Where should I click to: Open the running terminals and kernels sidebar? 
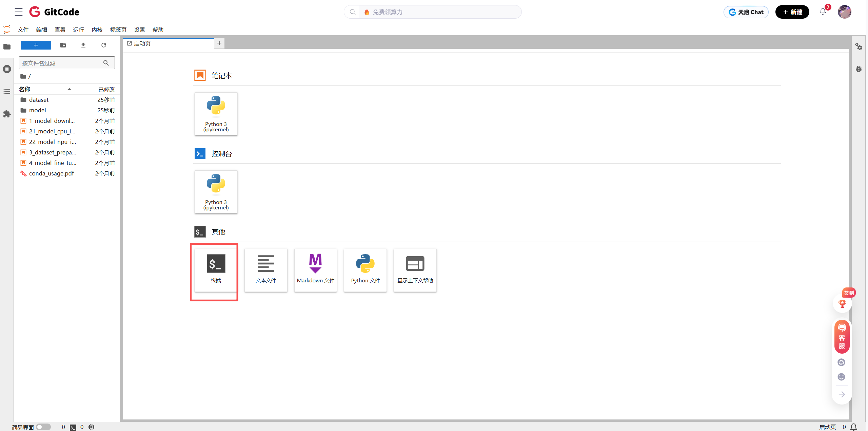pyautogui.click(x=7, y=69)
